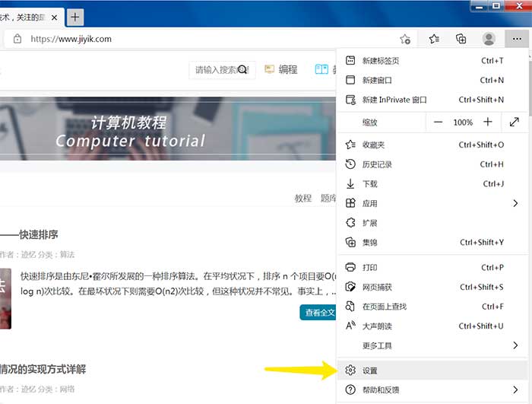This screenshot has height=404, width=532.
Task: Click the 100% zoom level value
Action: click(463, 122)
